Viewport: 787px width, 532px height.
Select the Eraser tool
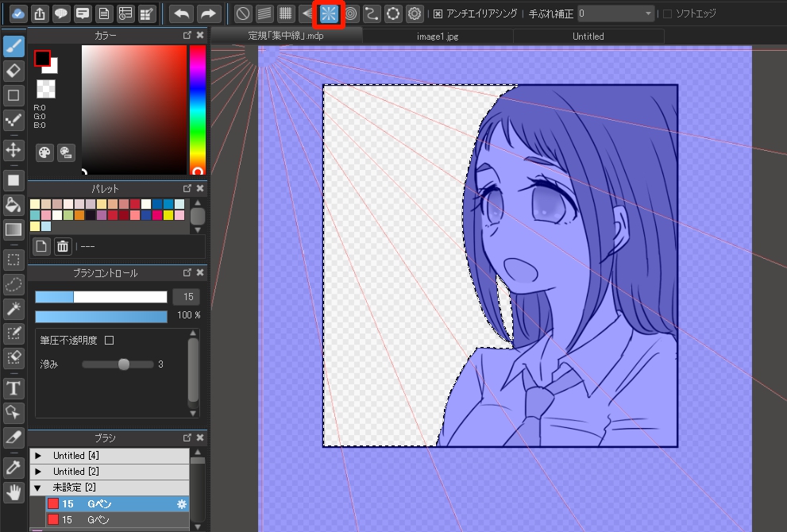(13, 71)
